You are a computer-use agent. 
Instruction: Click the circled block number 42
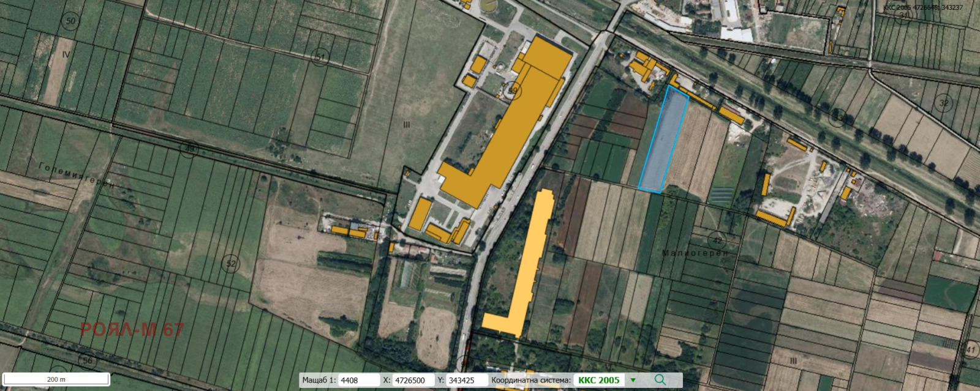tap(717, 240)
